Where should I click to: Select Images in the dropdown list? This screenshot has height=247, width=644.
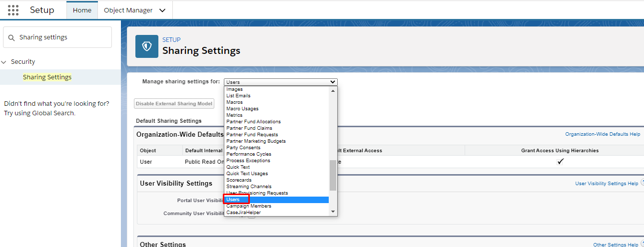(276, 89)
